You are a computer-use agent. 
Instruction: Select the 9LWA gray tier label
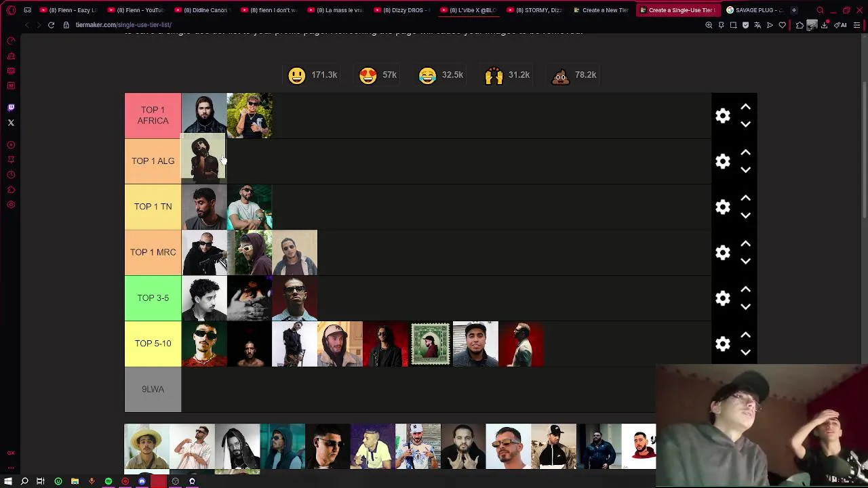pos(153,389)
